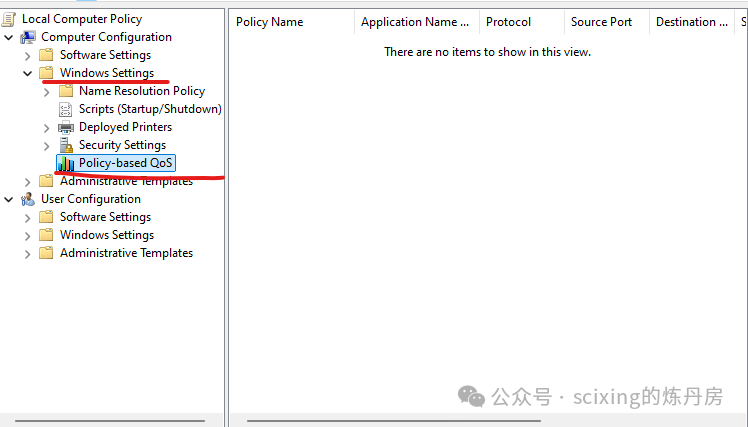Click the Windows Settings folder icon under User Configuration

46,235
